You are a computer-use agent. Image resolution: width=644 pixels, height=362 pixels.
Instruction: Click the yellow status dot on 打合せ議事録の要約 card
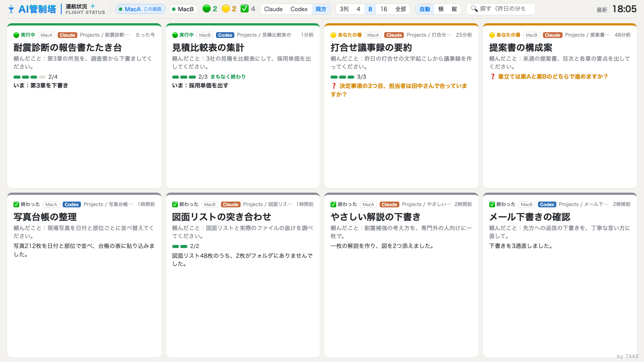(333, 35)
